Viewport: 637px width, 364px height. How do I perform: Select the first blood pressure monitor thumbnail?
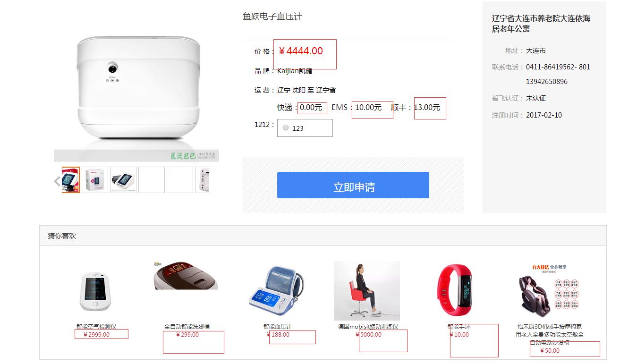71,180
